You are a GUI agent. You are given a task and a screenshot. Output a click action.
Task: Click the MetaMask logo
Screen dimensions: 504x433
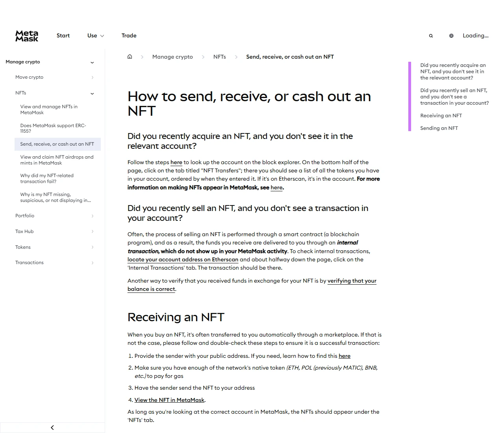coord(27,36)
